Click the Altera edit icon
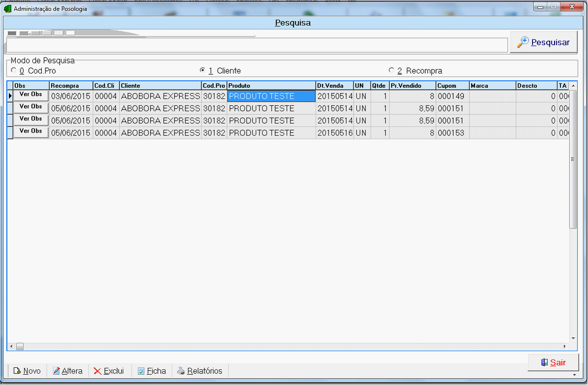Image resolution: width=588 pixels, height=385 pixels. pos(56,371)
